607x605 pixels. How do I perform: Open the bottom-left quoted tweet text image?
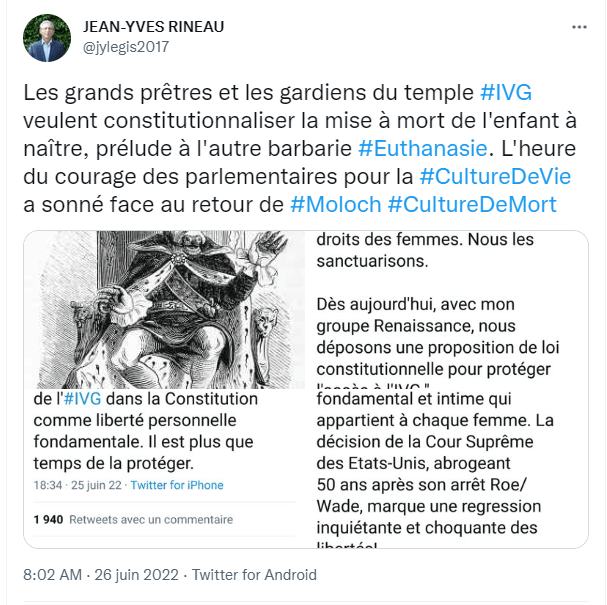[164, 469]
